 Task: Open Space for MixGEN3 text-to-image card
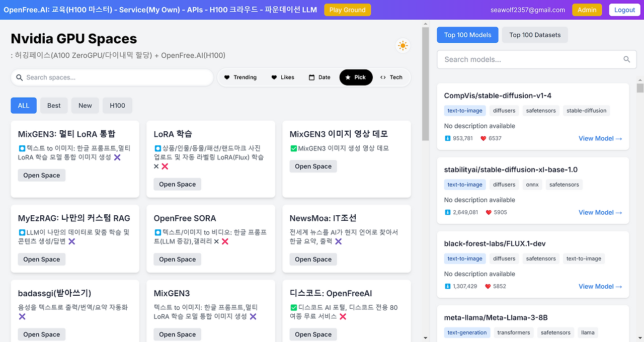(178, 334)
